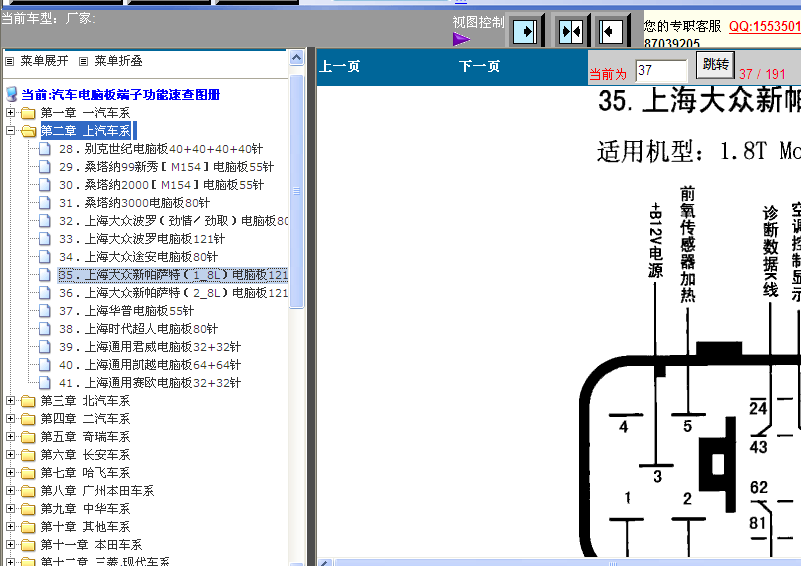Image resolution: width=801 pixels, height=566 pixels.
Task: Click the page icon of 30.桑塔纳2000
Action: click(x=45, y=184)
